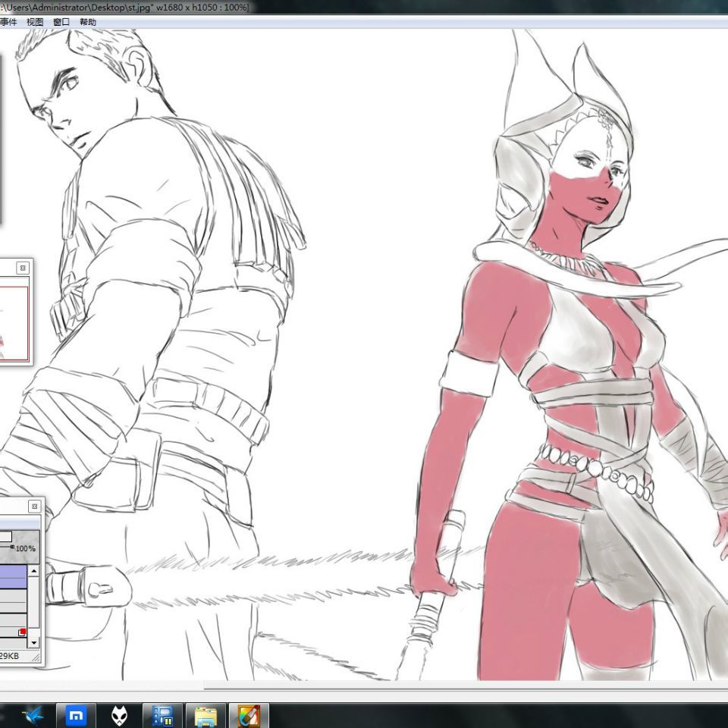The height and width of the screenshot is (728, 728).
Task: Click the red layer marker icon
Action: coord(22,632)
